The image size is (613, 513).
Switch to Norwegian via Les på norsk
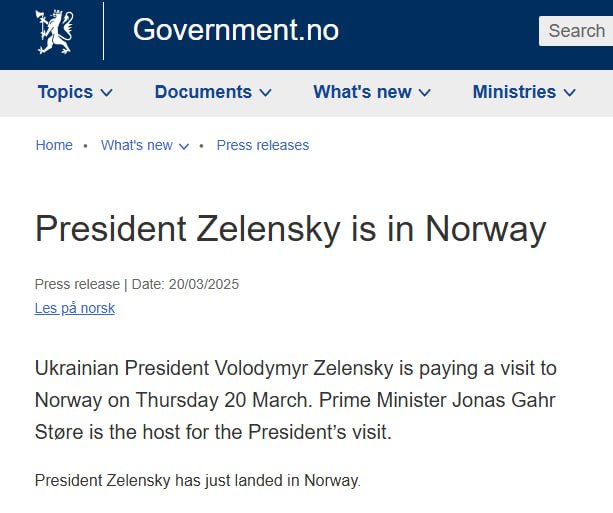pyautogui.click(x=75, y=308)
